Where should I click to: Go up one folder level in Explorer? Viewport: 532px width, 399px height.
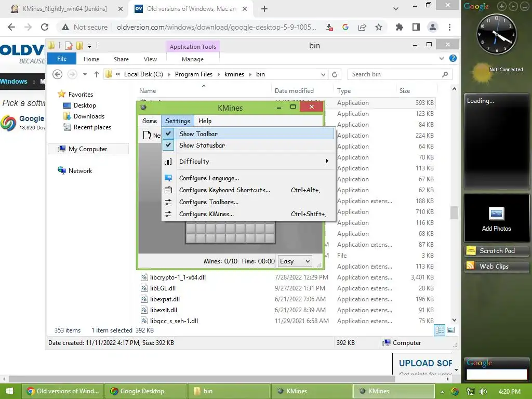point(96,74)
